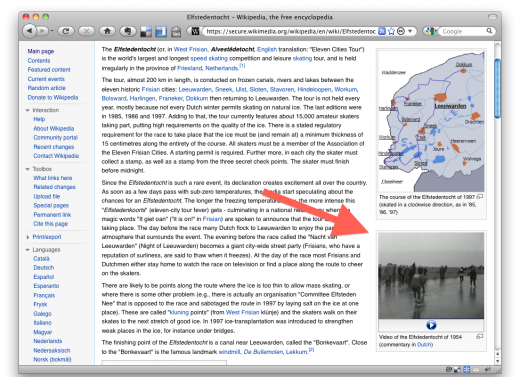Click the search magnifier icon
The width and height of the screenshot is (520, 377).
489,31
